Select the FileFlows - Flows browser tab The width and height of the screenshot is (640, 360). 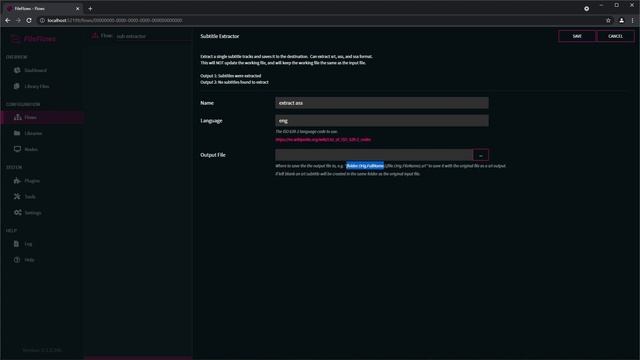pos(43,9)
